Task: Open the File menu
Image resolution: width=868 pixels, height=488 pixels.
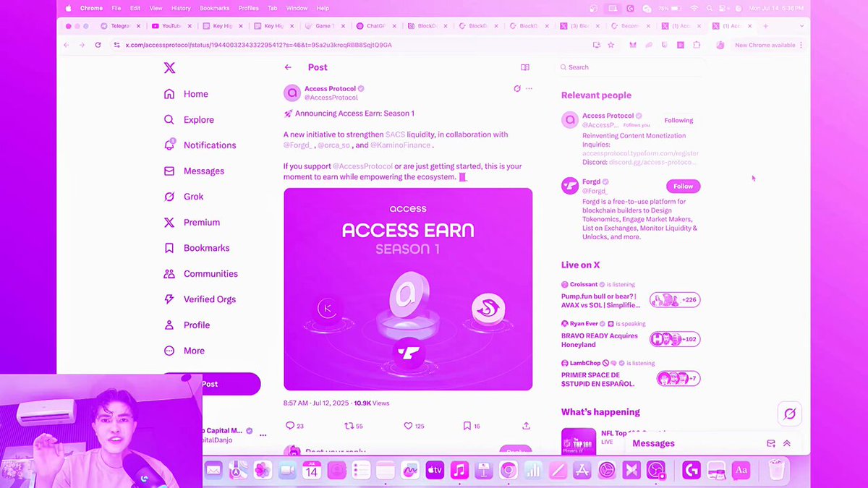Action: (116, 8)
